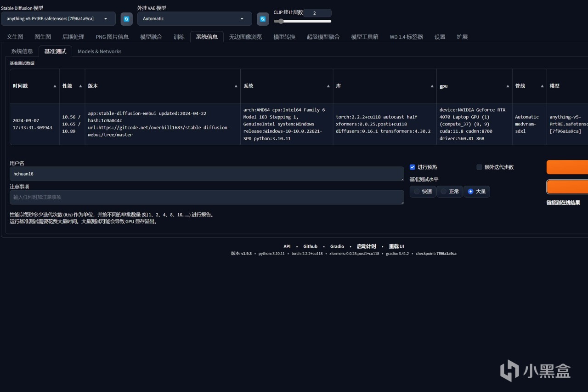Focus the 用户名 field containing hchuan16
The image size is (588, 392).
tap(207, 174)
